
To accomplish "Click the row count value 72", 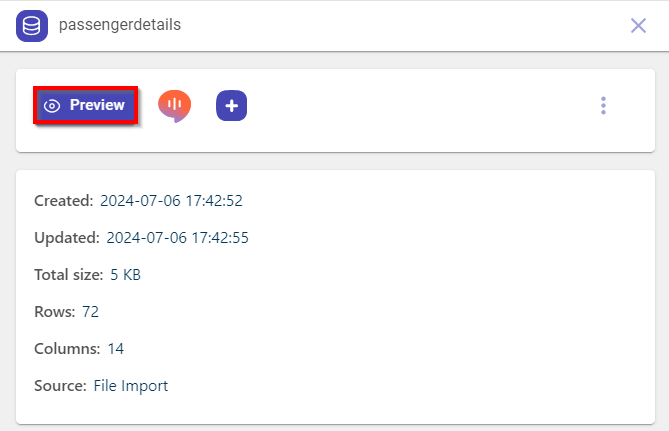I will [x=90, y=311].
